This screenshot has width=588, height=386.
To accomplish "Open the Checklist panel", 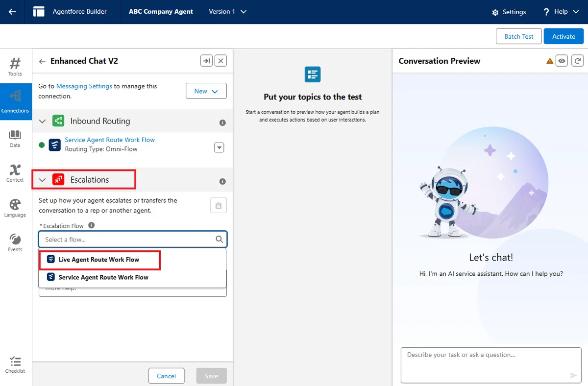I will coord(15,365).
